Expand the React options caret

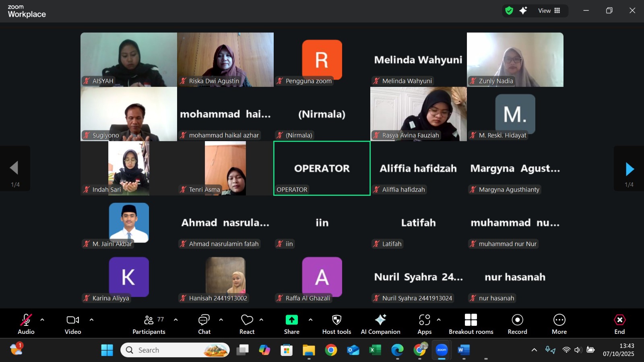click(x=261, y=320)
